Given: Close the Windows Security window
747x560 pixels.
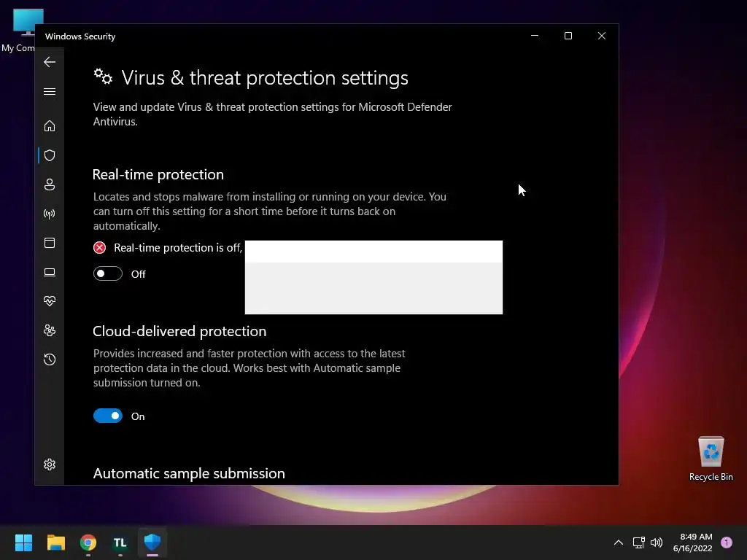Looking at the screenshot, I should (x=602, y=36).
